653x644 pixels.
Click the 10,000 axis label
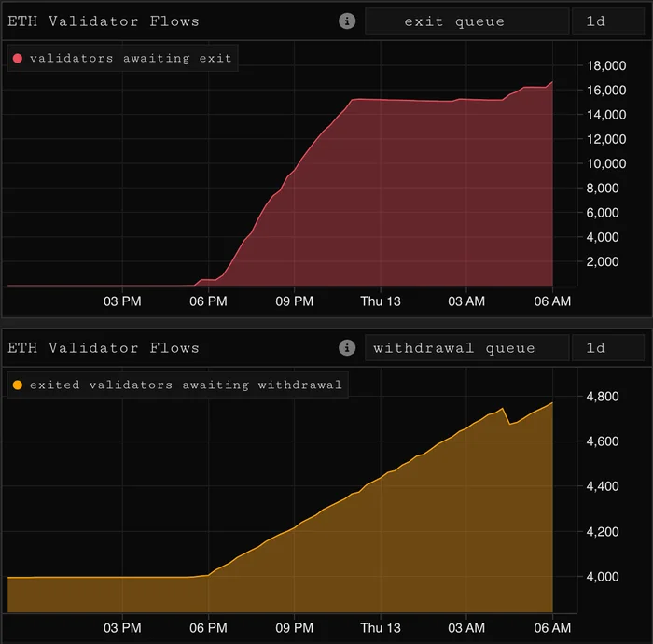(x=606, y=163)
